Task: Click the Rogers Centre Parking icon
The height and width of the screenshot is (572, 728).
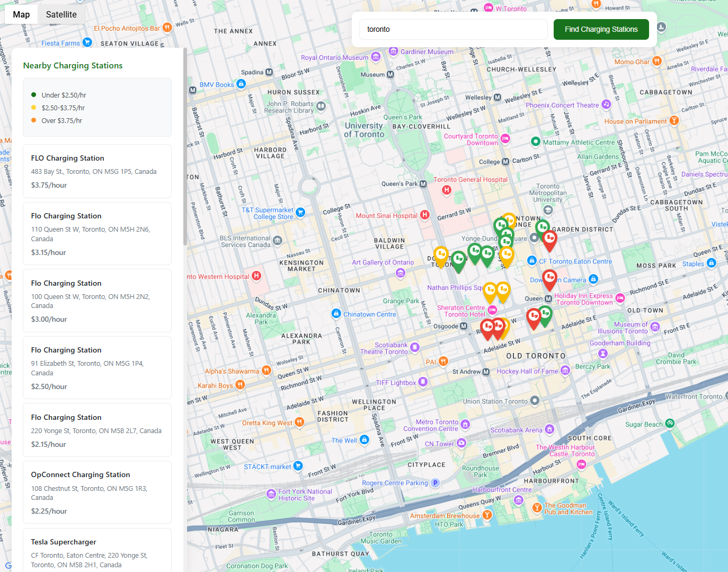Action: [436, 482]
